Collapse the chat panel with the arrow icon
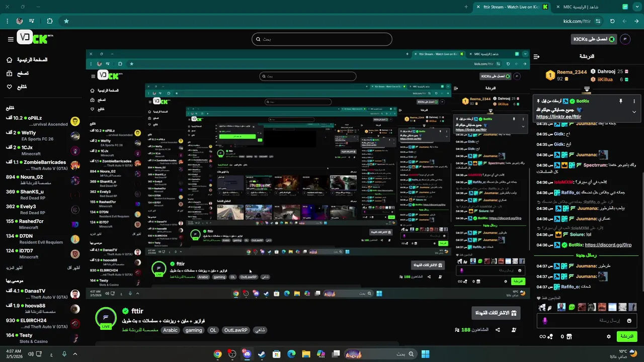Image resolution: width=644 pixels, height=362 pixels. click(536, 56)
